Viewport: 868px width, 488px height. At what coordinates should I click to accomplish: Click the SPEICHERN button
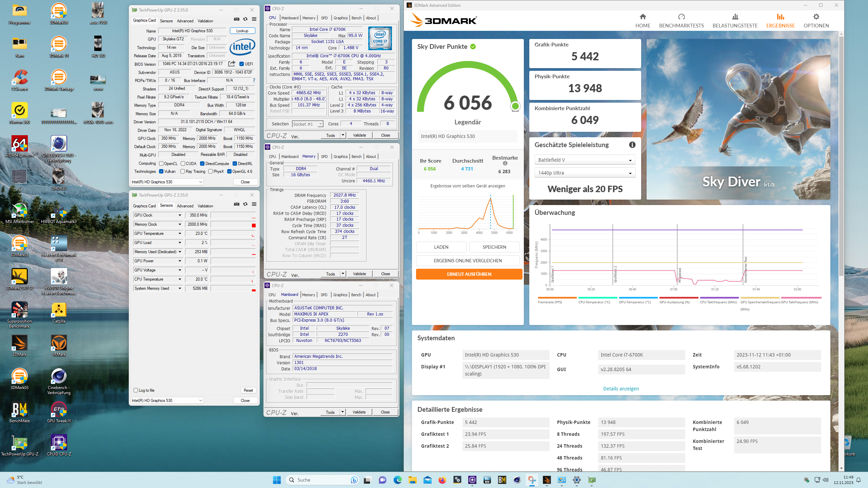[494, 247]
